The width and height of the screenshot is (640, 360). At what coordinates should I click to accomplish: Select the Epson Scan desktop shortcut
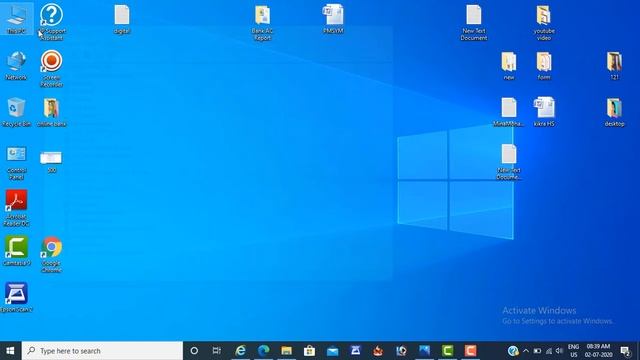[16, 297]
